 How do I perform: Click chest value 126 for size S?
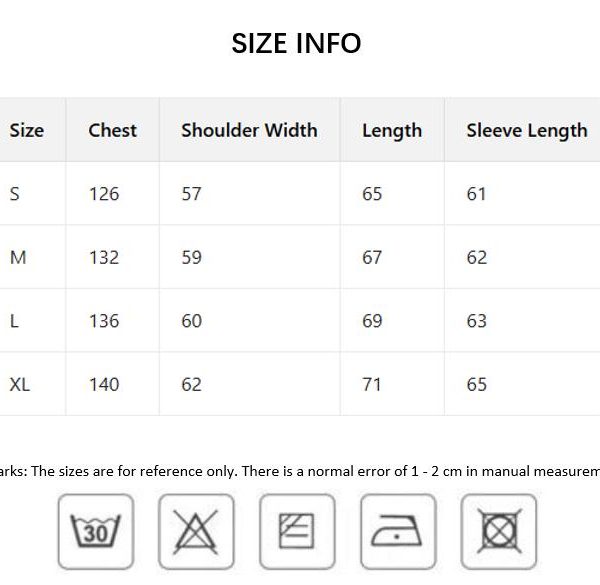pyautogui.click(x=104, y=194)
